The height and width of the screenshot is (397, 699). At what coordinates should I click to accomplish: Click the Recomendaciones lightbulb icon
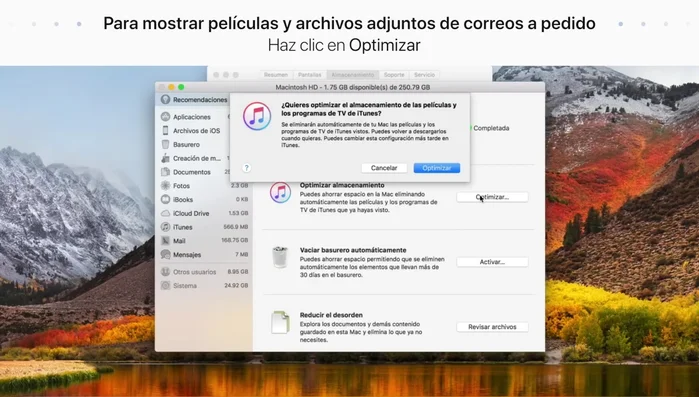(165, 99)
